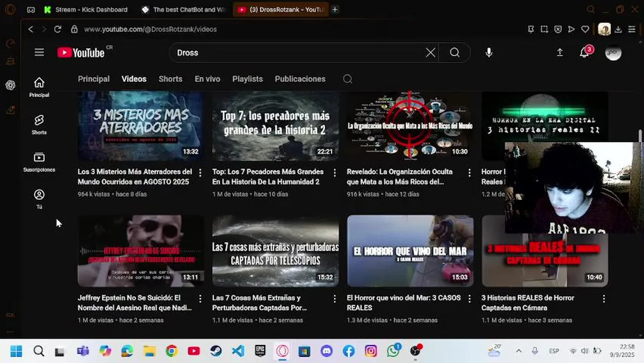
Task: Open the Tú section in sidebar
Action: 39,199
